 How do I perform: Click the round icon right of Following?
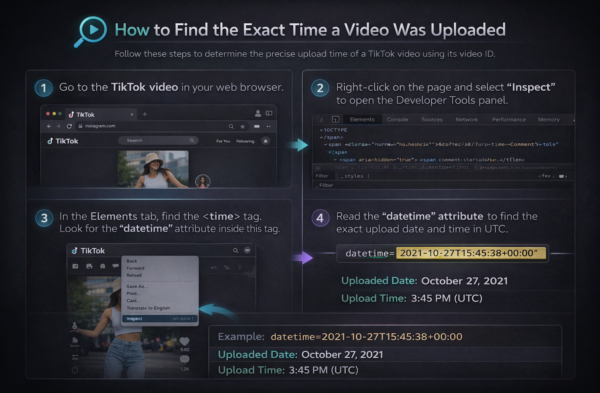tap(266, 141)
